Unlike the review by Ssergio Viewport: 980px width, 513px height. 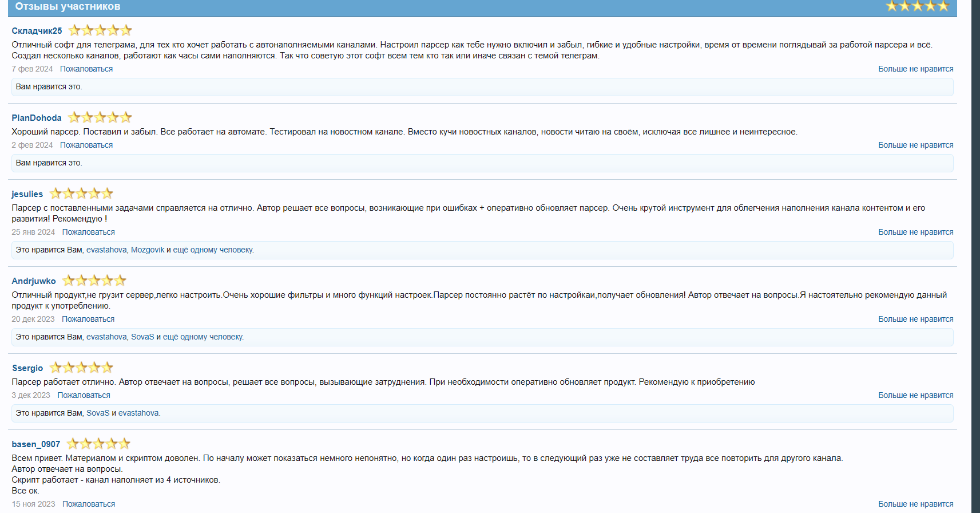[915, 395]
